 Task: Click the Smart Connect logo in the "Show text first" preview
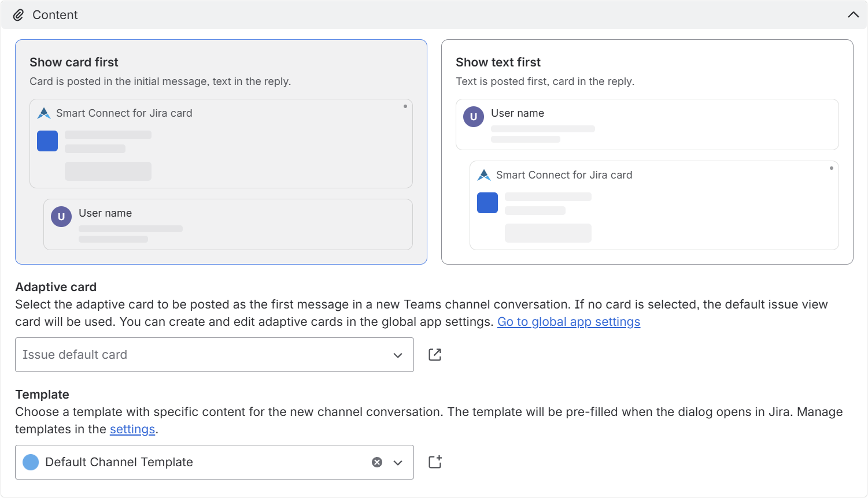(x=484, y=175)
